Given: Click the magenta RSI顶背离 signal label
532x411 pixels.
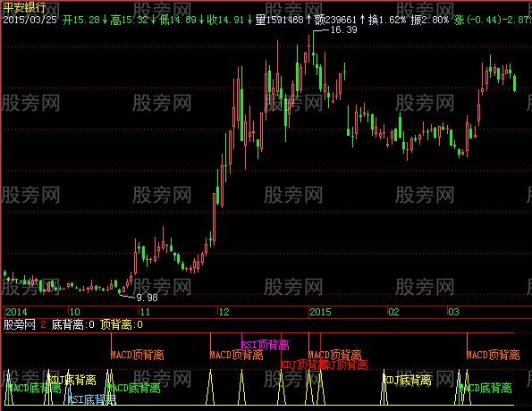Looking at the screenshot, I should 266,345.
